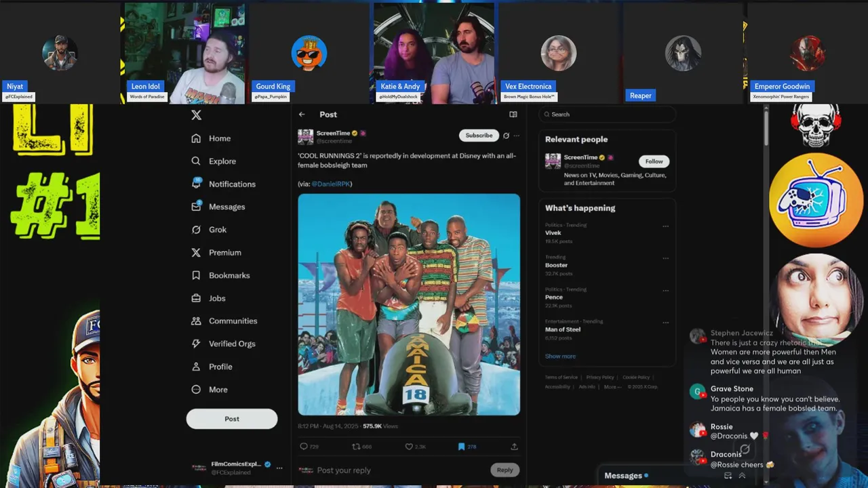
Task: Click the page scrollbar at right of X
Action: coord(766,129)
